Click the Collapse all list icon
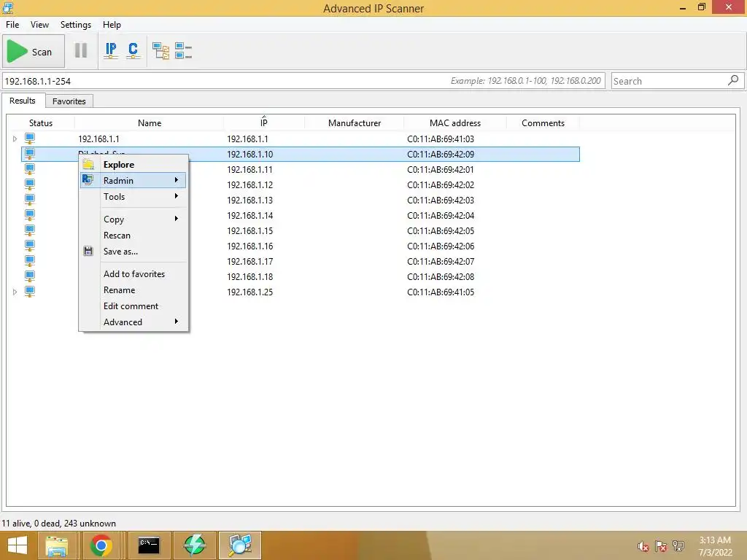 click(183, 50)
